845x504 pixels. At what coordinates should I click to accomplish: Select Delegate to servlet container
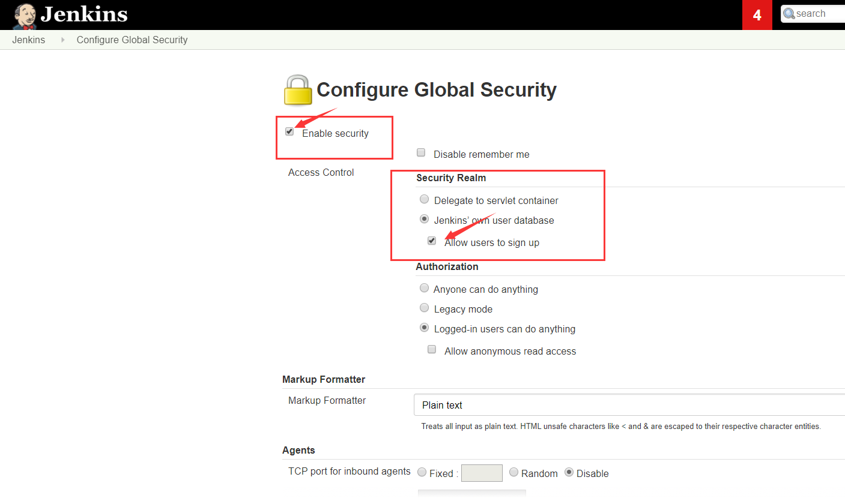coord(424,199)
